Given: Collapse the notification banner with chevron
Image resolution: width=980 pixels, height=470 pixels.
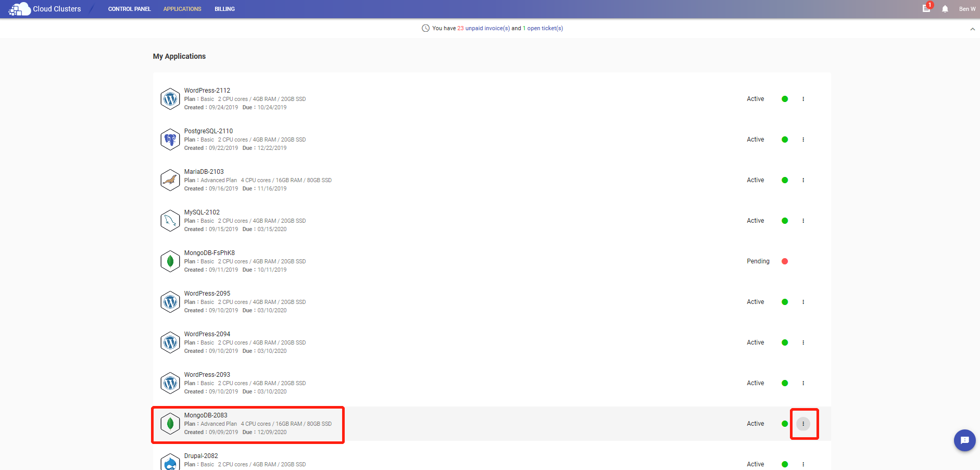Looking at the screenshot, I should (x=972, y=29).
